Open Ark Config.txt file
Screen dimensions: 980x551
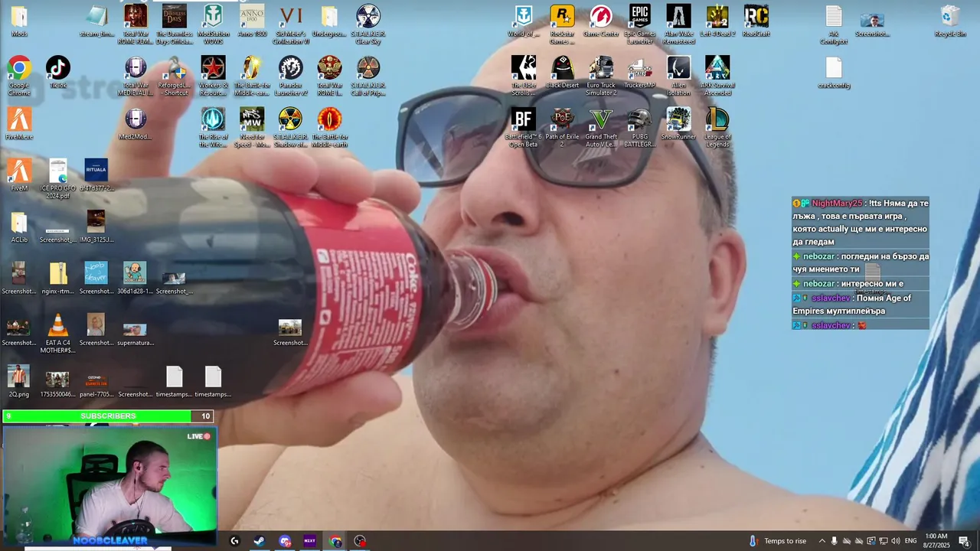tap(834, 24)
